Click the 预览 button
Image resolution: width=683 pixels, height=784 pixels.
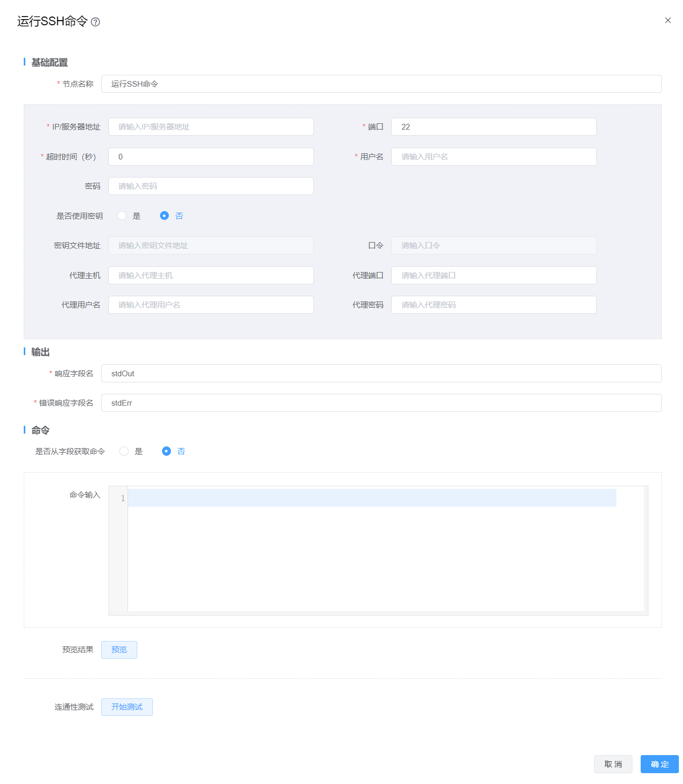point(119,650)
